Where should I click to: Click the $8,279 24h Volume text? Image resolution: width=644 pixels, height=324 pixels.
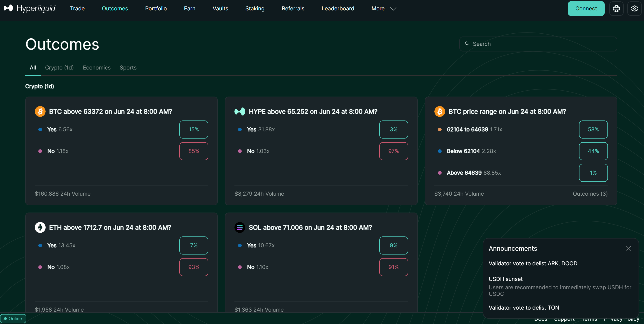259,194
